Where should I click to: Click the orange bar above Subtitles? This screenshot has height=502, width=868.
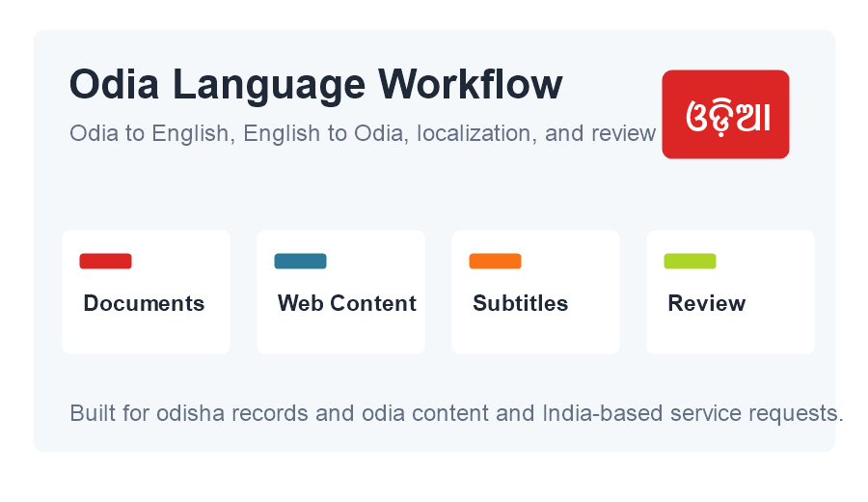point(496,261)
